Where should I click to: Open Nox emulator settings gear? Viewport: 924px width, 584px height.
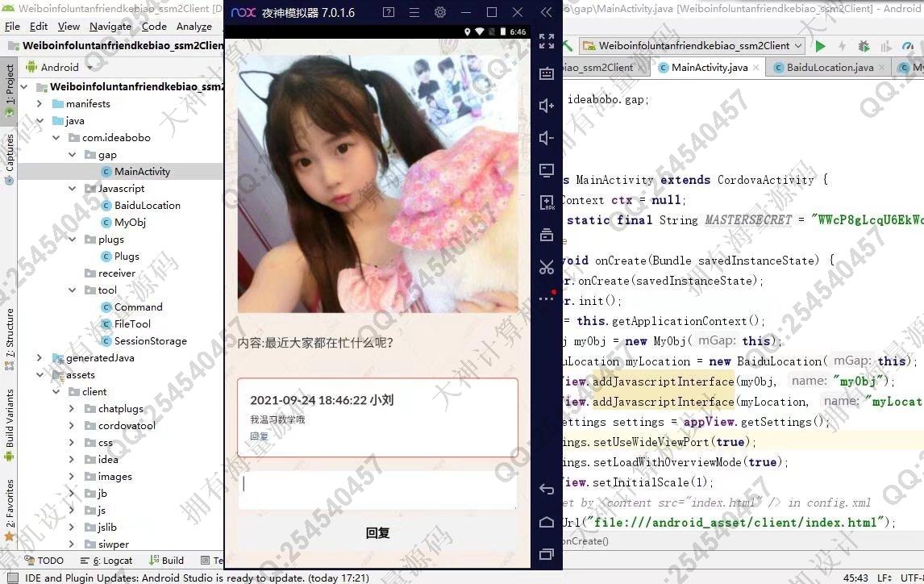439,13
